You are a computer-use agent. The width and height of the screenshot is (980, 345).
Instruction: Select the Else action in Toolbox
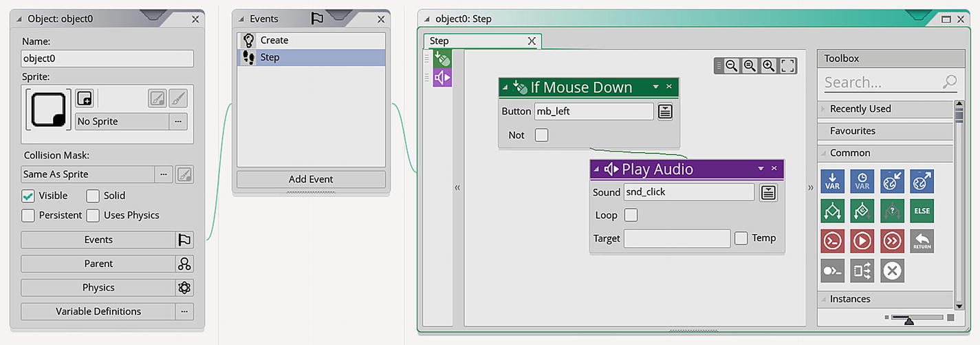[x=922, y=211]
